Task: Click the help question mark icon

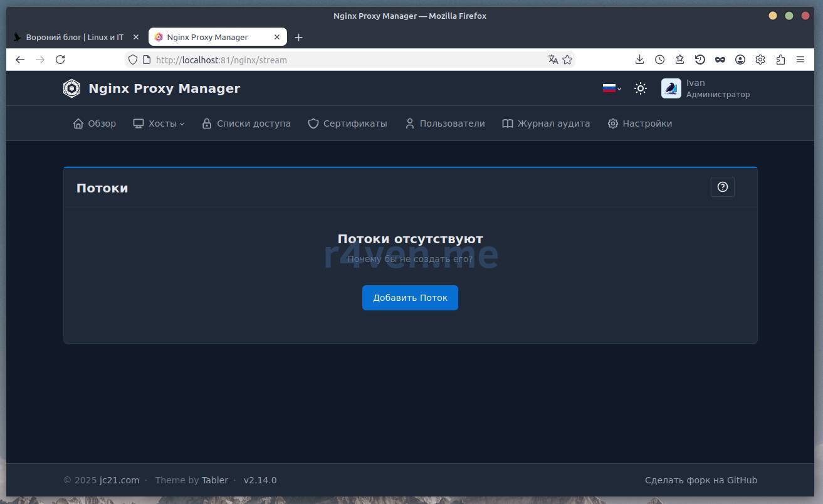Action: click(722, 187)
